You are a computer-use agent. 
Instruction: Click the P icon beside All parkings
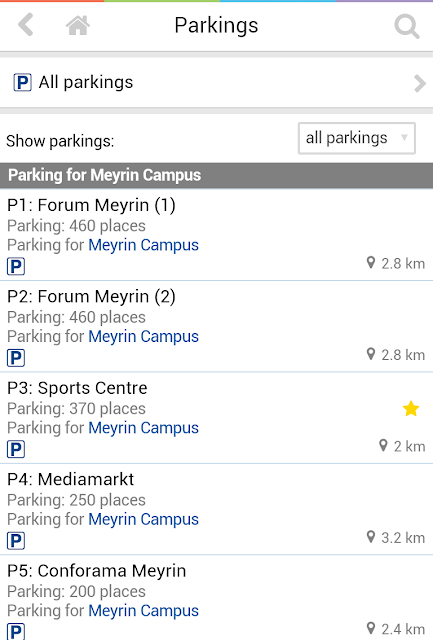[x=22, y=82]
